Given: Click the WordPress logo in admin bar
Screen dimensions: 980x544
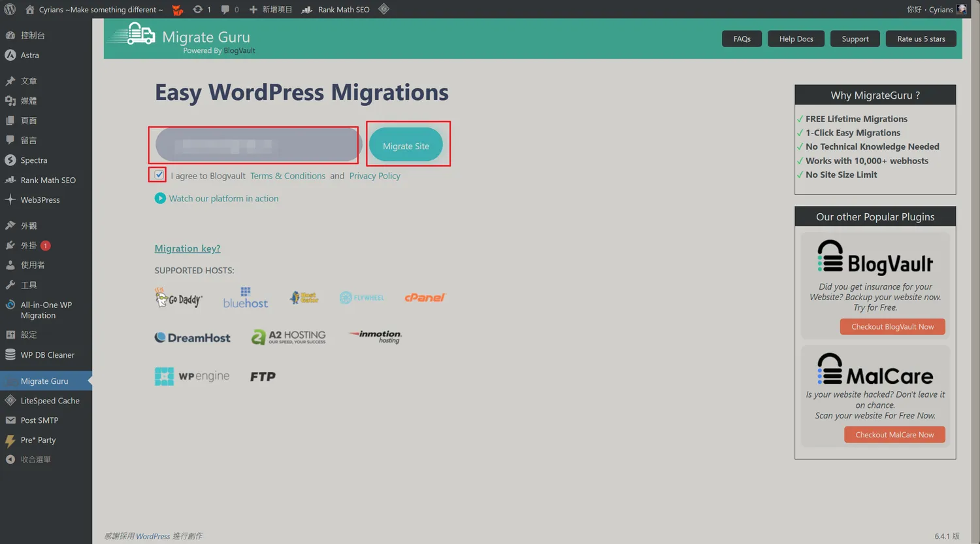Looking at the screenshot, I should point(10,9).
